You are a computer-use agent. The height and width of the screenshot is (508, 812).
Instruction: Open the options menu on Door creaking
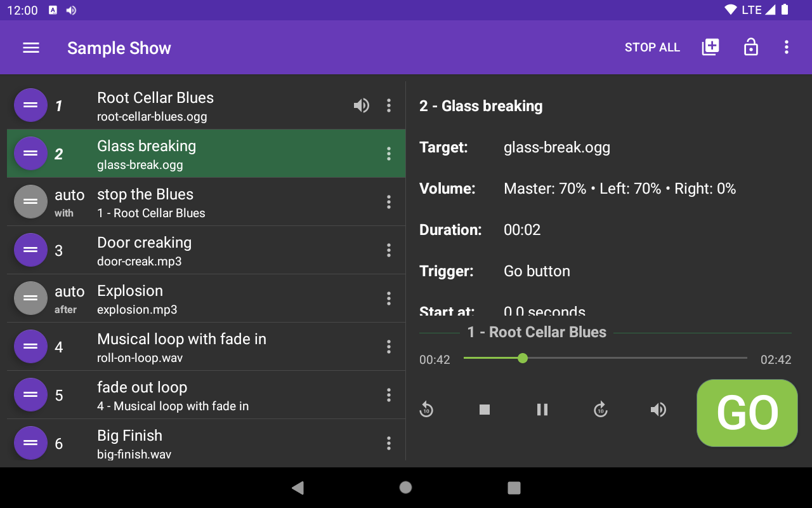pos(389,250)
